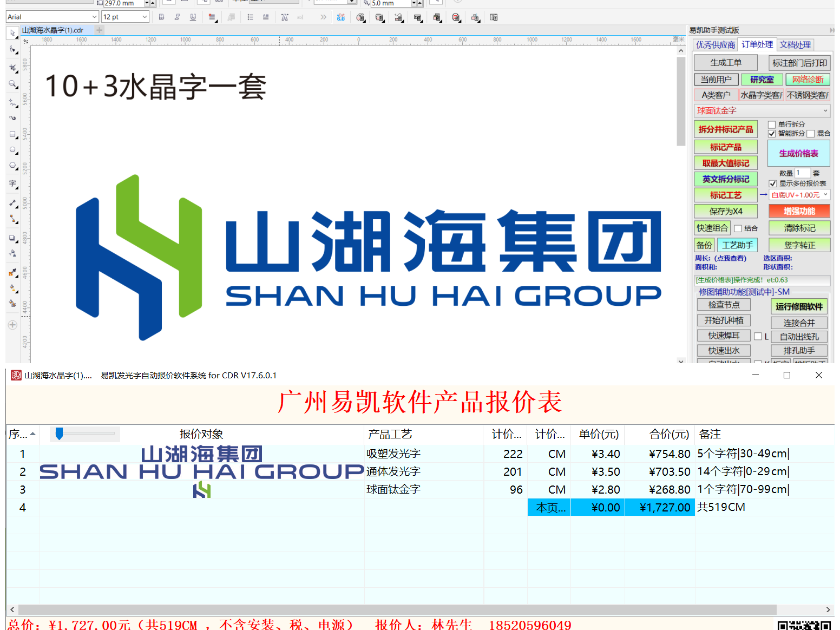Screen dimensions: 840x630
Task: Expand the toolbar overflow chevrons
Action: (x=323, y=17)
